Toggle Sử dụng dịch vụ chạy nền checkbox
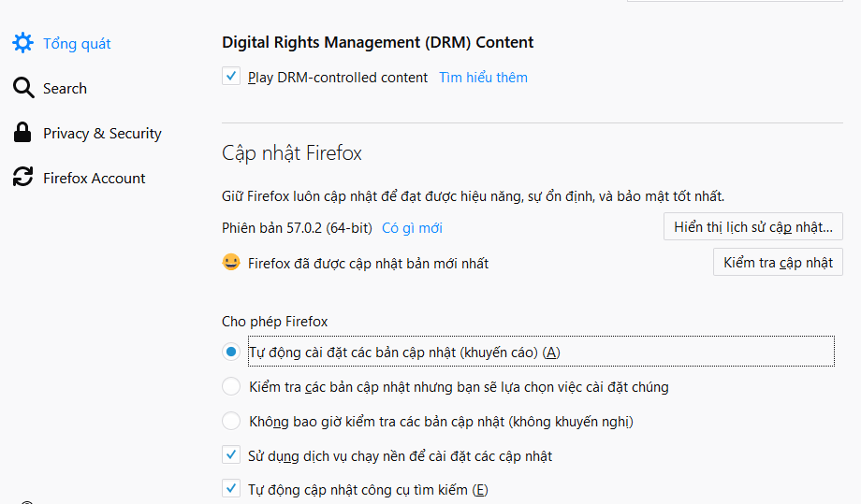 point(231,454)
